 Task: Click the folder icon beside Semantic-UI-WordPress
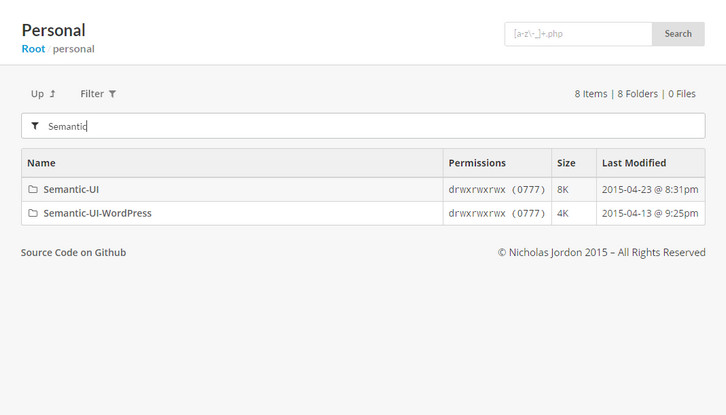(33, 213)
